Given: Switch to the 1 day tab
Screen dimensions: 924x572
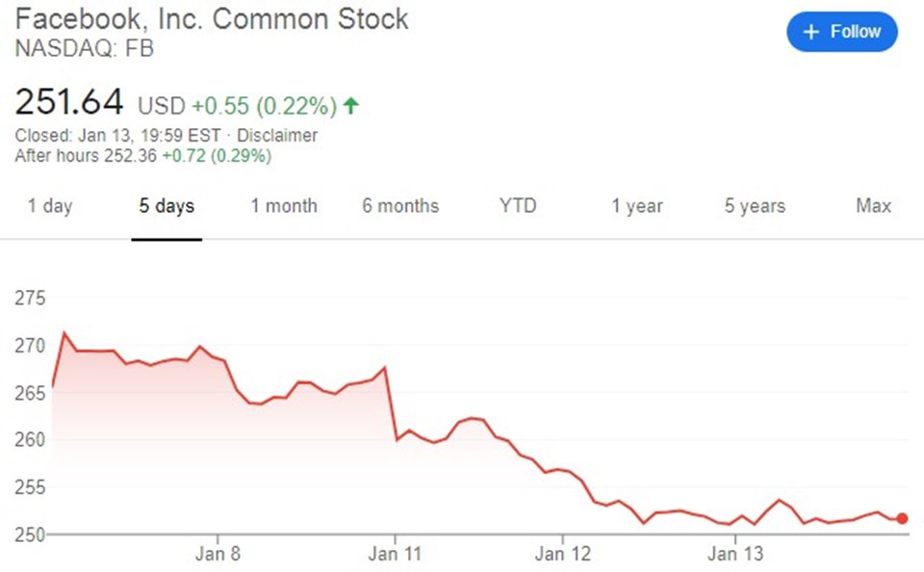Looking at the screenshot, I should click(49, 206).
